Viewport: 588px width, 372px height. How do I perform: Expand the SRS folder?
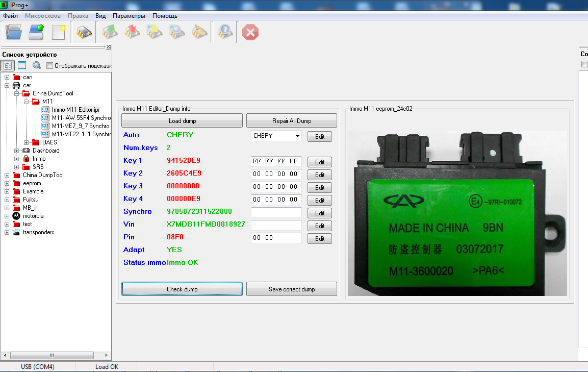pos(16,167)
